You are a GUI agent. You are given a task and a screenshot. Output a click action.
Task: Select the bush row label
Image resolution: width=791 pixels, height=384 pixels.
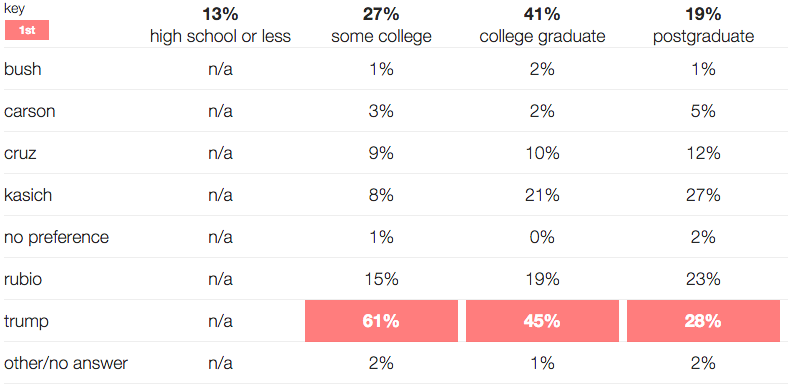tap(23, 69)
